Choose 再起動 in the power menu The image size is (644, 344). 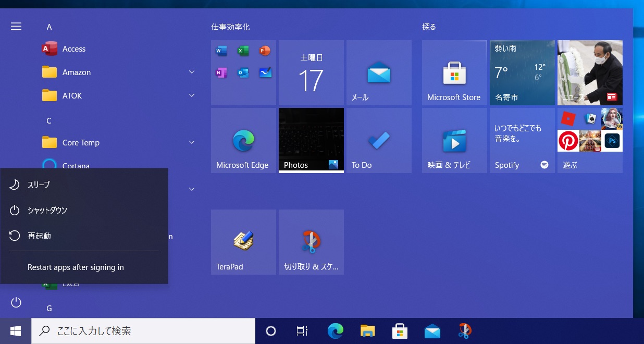click(x=84, y=236)
